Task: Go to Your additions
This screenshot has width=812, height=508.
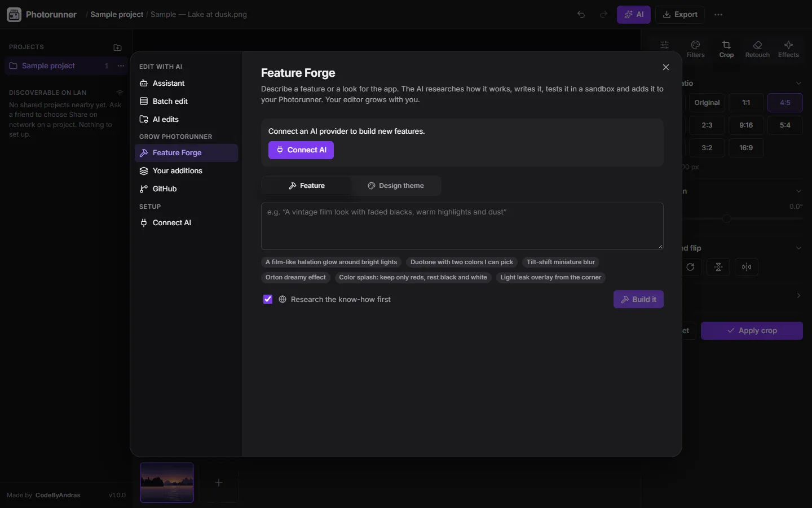Action: (186, 171)
